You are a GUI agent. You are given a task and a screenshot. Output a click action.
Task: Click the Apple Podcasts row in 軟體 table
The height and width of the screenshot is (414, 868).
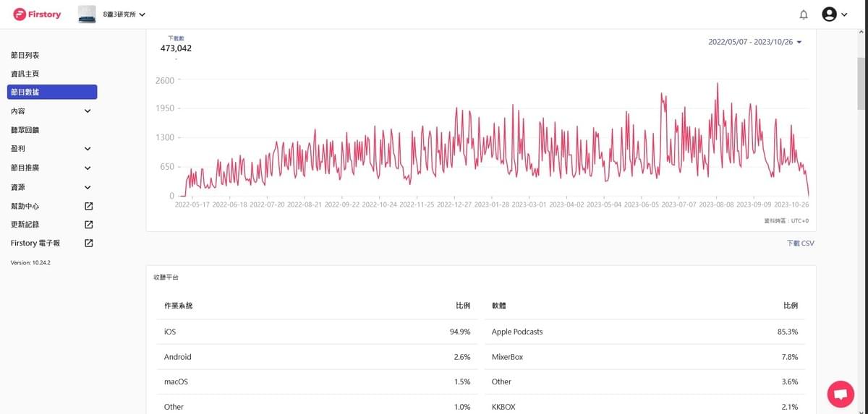(x=644, y=332)
